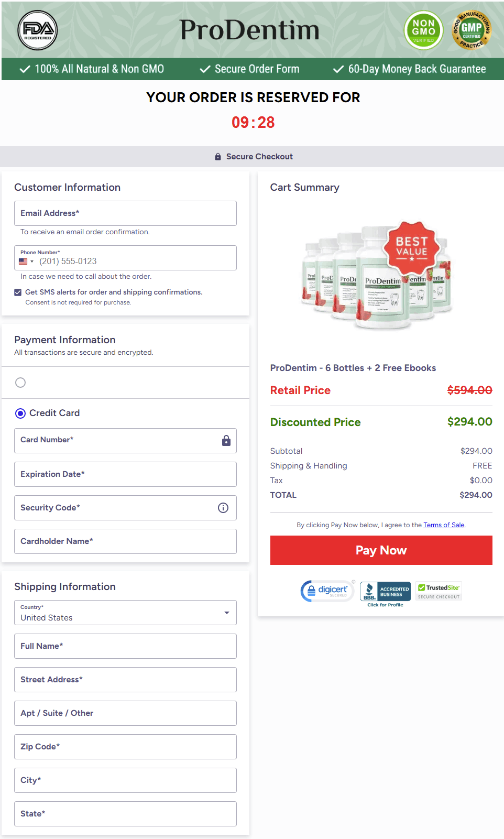Click the Expiration Date field

coord(125,474)
